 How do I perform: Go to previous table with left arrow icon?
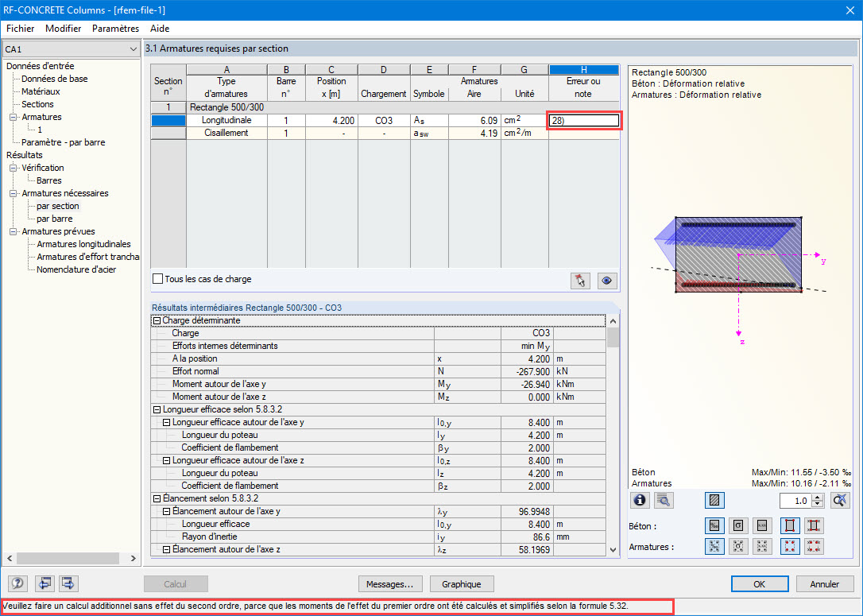click(x=45, y=583)
